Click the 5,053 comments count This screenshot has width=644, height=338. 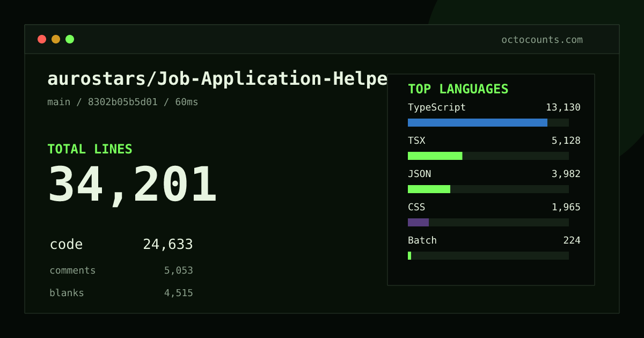coord(178,270)
